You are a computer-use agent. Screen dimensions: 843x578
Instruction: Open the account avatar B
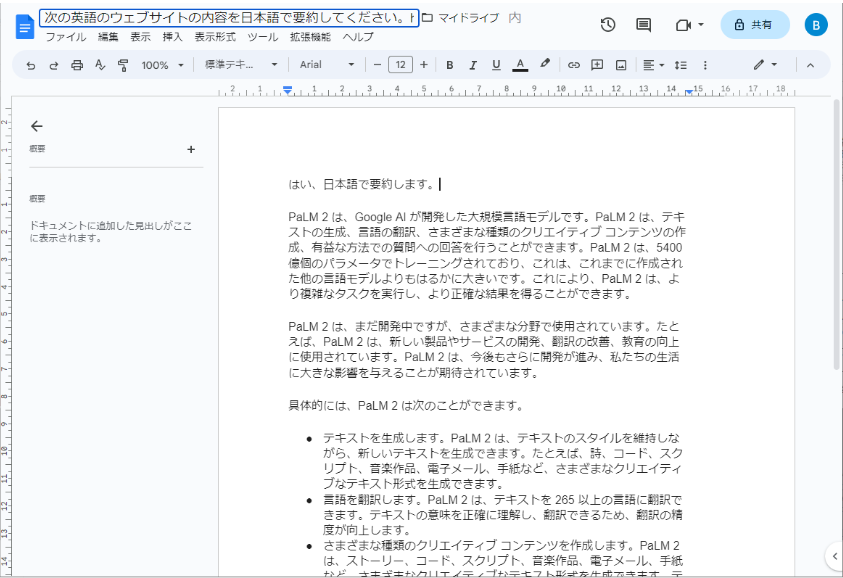tap(816, 25)
